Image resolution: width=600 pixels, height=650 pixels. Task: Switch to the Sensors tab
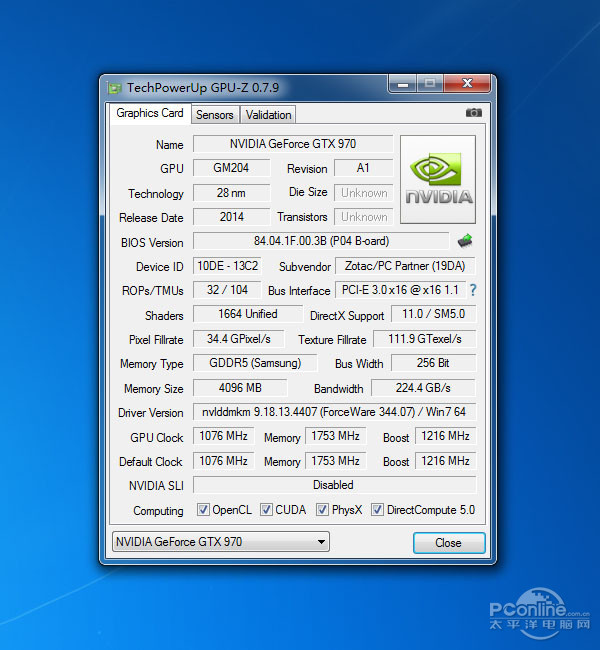[x=215, y=115]
